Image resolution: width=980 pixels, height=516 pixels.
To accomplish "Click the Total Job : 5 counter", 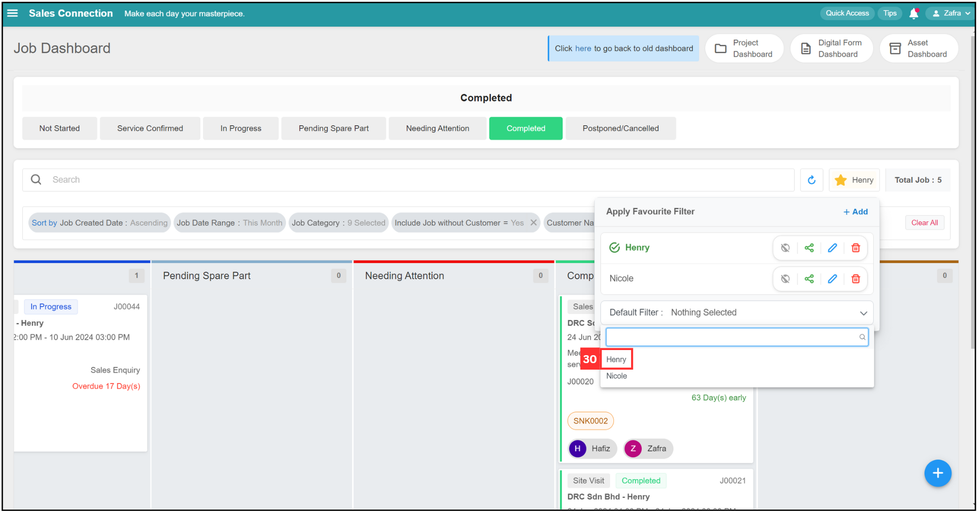I will pos(918,180).
